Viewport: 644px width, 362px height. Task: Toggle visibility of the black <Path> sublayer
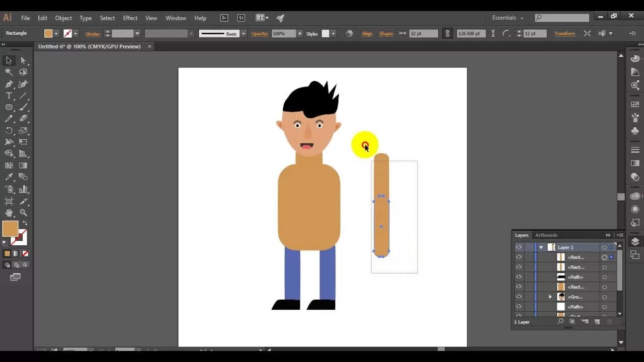pyautogui.click(x=519, y=277)
